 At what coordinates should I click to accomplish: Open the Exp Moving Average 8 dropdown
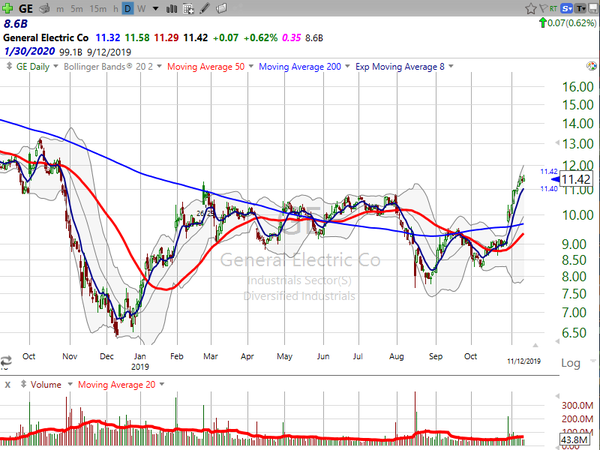tap(451, 66)
